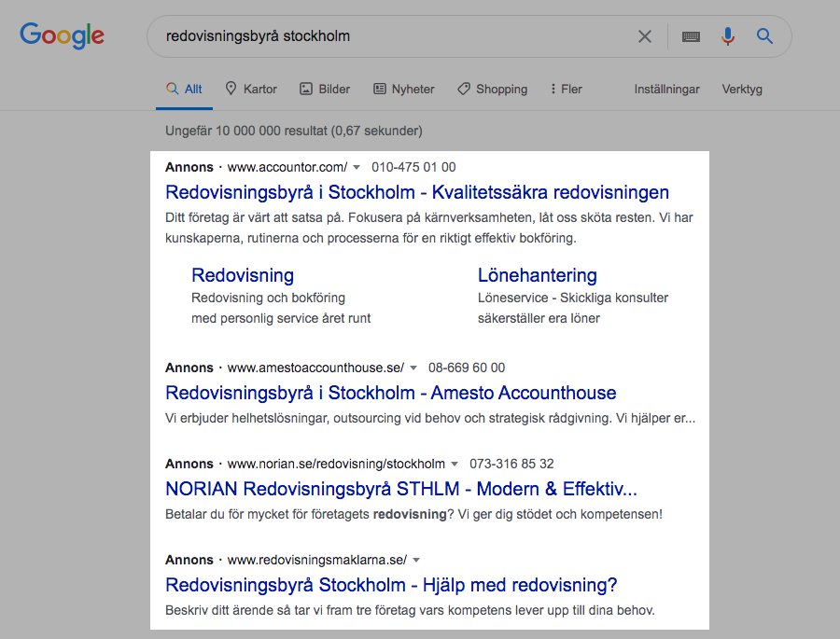The height and width of the screenshot is (639, 840).
Task: Open Amesto Accounthouse ad headline
Action: [390, 393]
